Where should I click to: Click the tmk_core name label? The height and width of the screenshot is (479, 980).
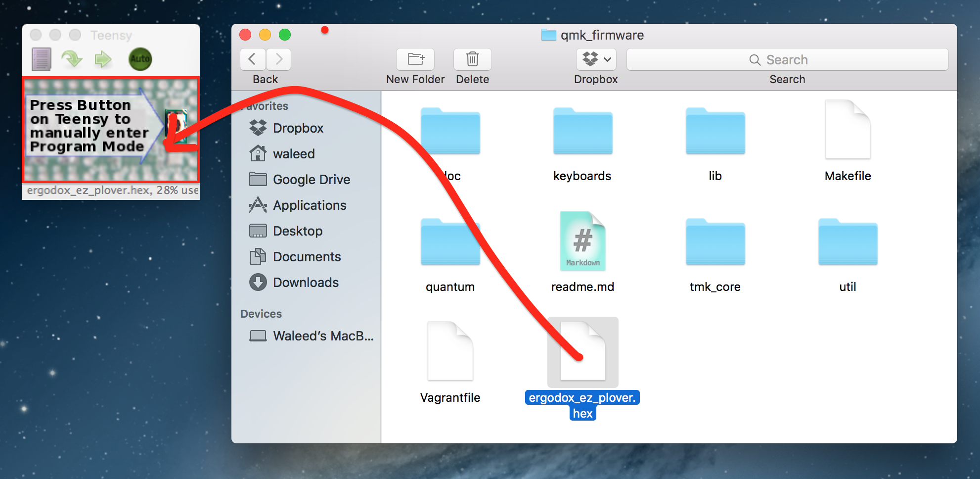(715, 287)
